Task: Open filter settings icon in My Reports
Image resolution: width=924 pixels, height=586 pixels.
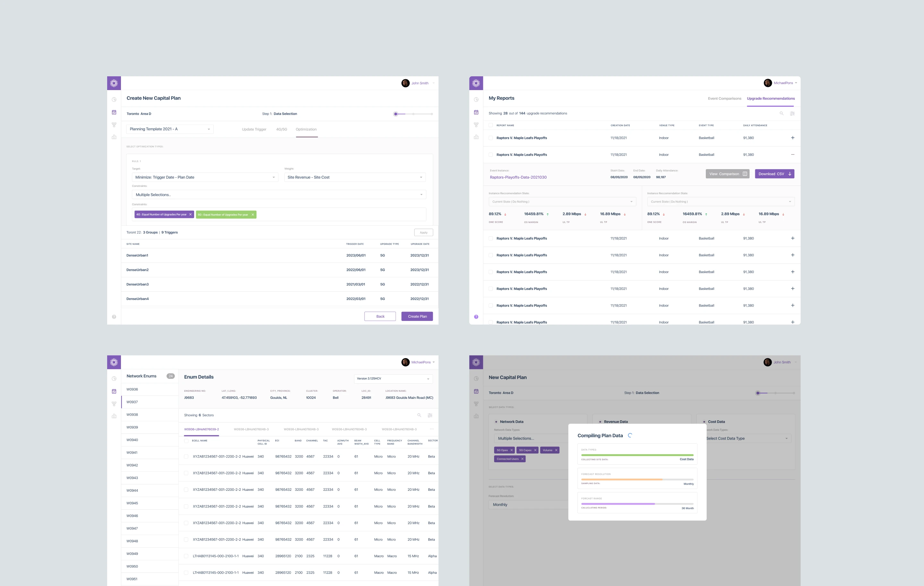Action: pyautogui.click(x=792, y=113)
